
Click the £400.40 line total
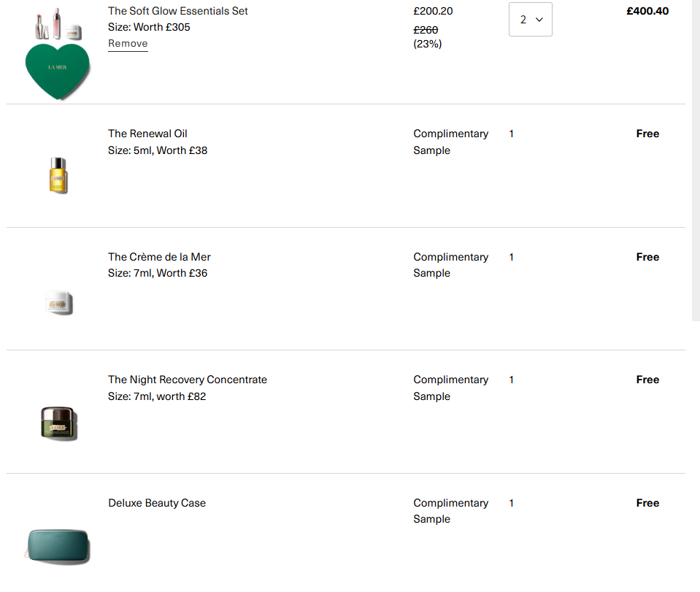click(x=647, y=11)
